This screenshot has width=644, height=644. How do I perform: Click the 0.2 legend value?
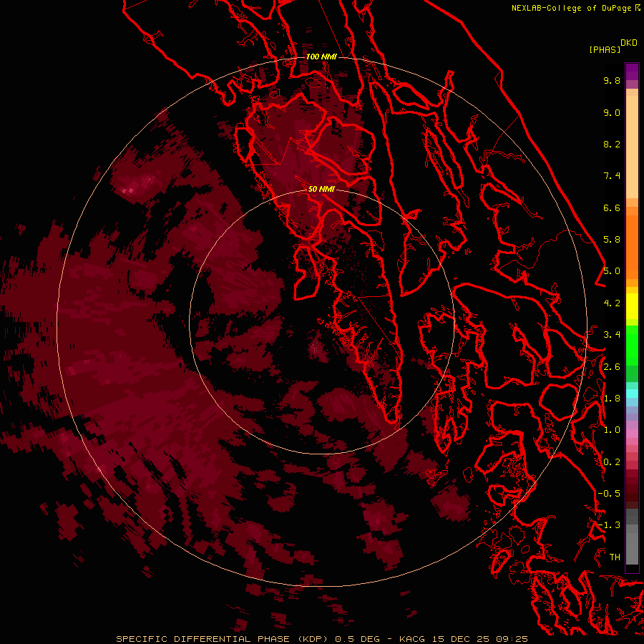pos(612,462)
